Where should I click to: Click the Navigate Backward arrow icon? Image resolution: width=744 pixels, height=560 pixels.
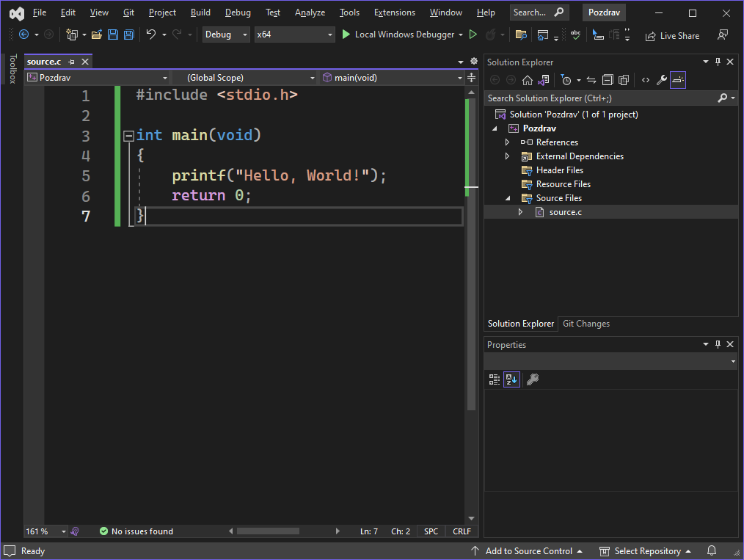pyautogui.click(x=23, y=34)
